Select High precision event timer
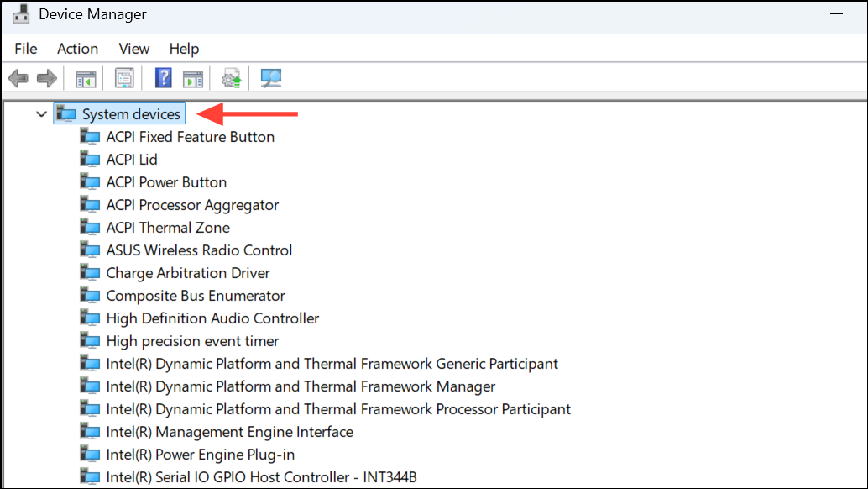This screenshot has height=489, width=868. tap(192, 341)
